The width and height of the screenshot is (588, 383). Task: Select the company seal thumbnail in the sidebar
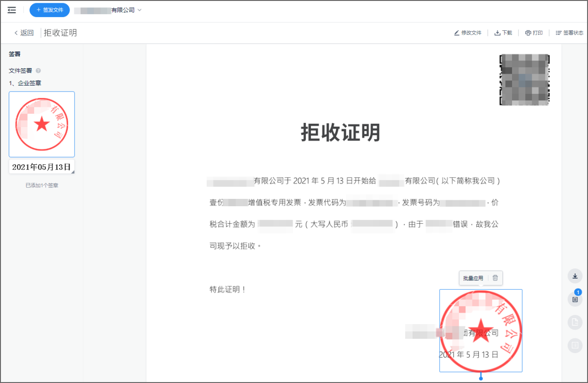click(x=42, y=124)
